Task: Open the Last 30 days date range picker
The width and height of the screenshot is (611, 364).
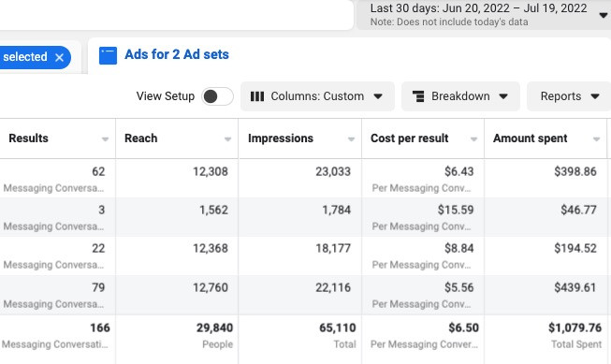Action: click(x=484, y=15)
